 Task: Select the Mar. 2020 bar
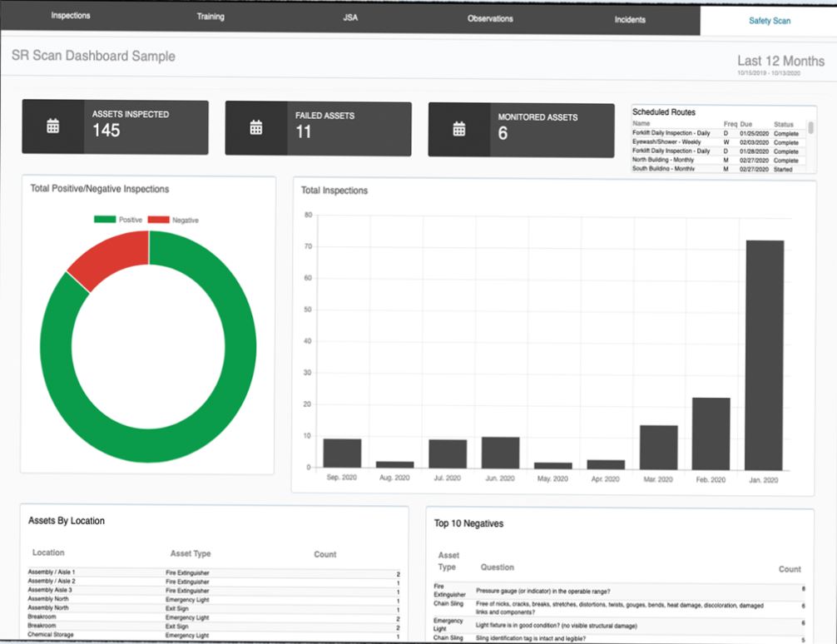pyautogui.click(x=659, y=448)
